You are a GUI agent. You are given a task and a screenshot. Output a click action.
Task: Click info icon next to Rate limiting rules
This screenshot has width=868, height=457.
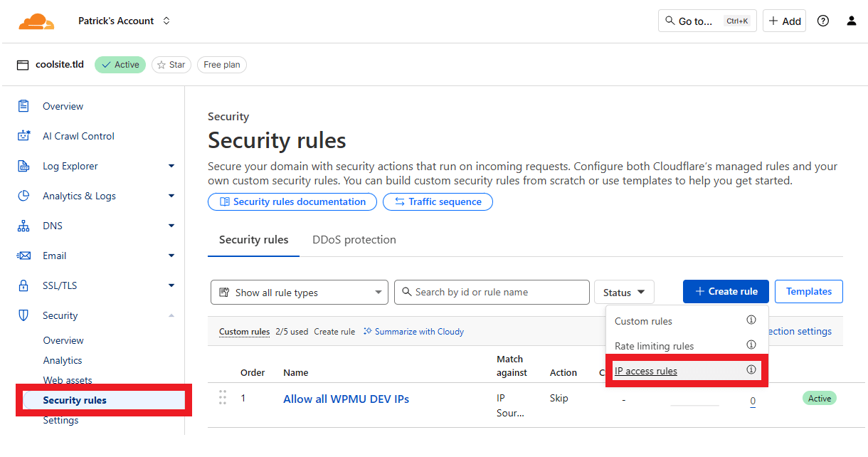point(751,345)
